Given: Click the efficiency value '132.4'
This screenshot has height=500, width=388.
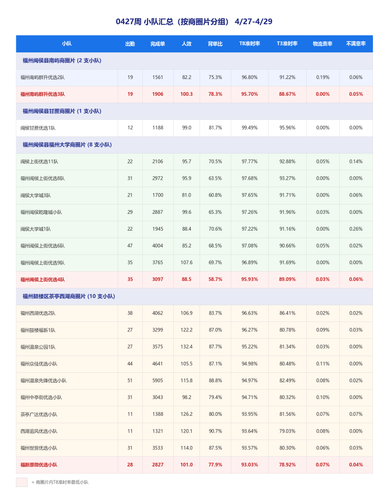Looking at the screenshot, I should click(x=187, y=347).
